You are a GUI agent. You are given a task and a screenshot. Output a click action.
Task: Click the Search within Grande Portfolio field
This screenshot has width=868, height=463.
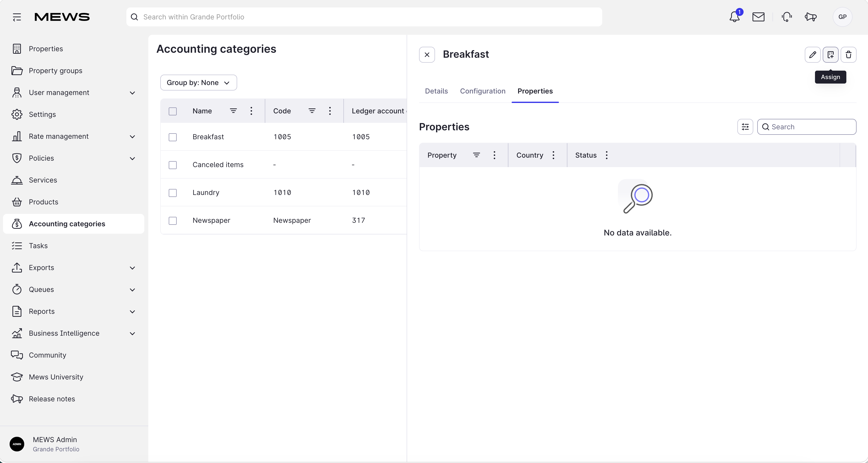click(x=364, y=17)
